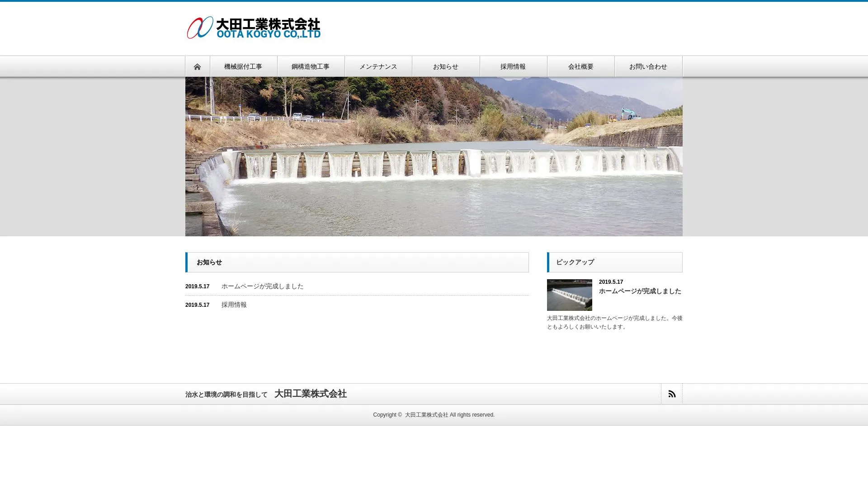This screenshot has height=488, width=868.
Task: Open news link ホームページが完成しました in news list
Action: coord(263,286)
